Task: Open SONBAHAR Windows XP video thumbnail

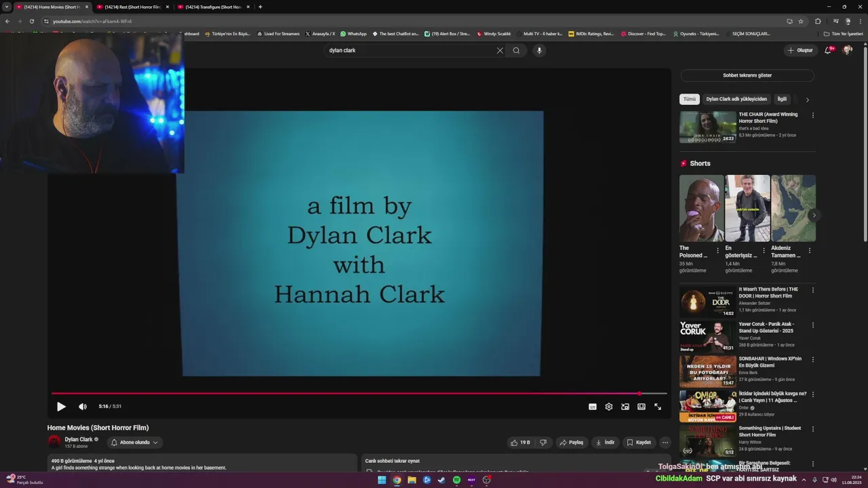Action: tap(708, 371)
